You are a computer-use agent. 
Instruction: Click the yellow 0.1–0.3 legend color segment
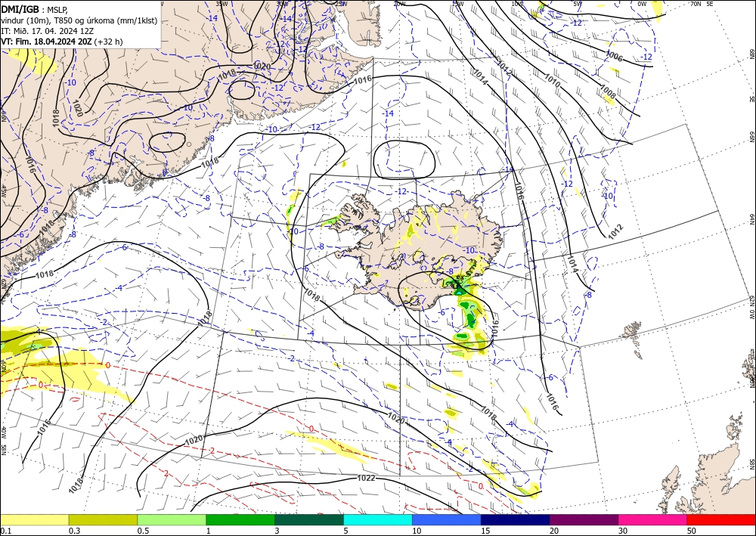point(34,519)
